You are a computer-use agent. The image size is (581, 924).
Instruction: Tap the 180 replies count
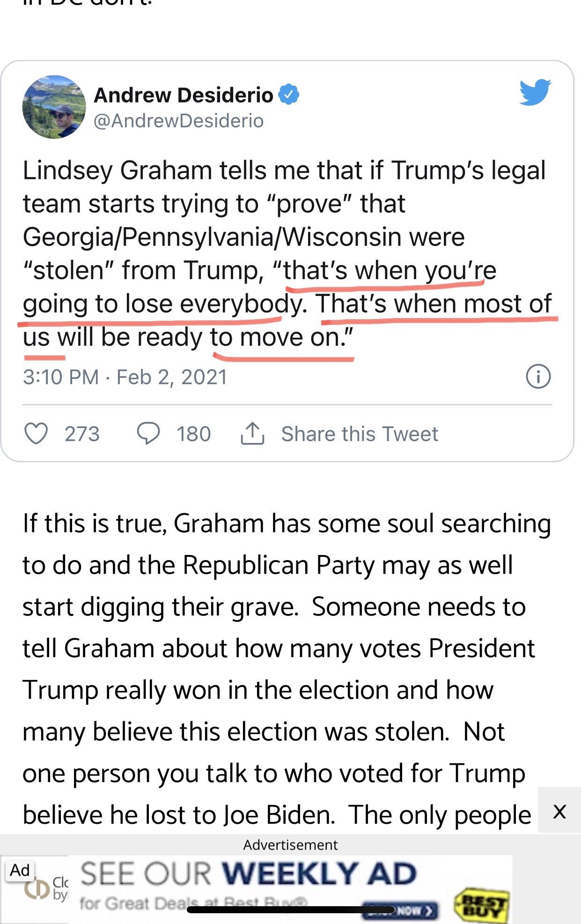pyautogui.click(x=193, y=434)
